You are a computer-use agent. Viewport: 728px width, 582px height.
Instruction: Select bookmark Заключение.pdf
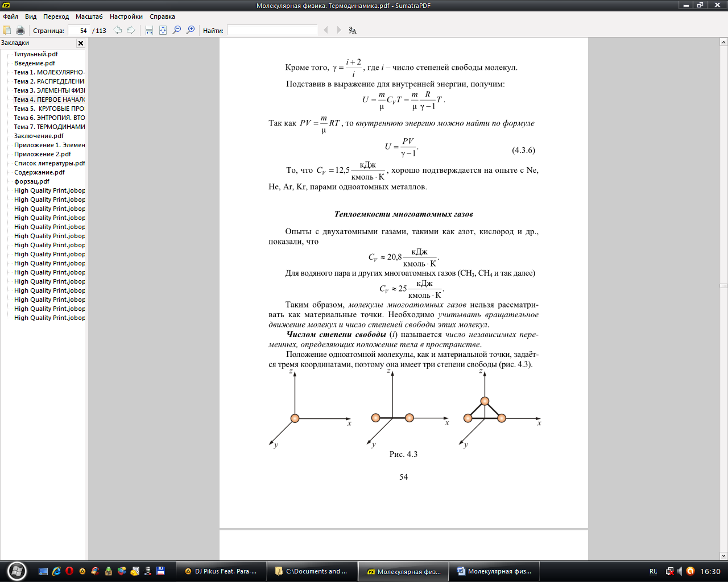(x=39, y=136)
